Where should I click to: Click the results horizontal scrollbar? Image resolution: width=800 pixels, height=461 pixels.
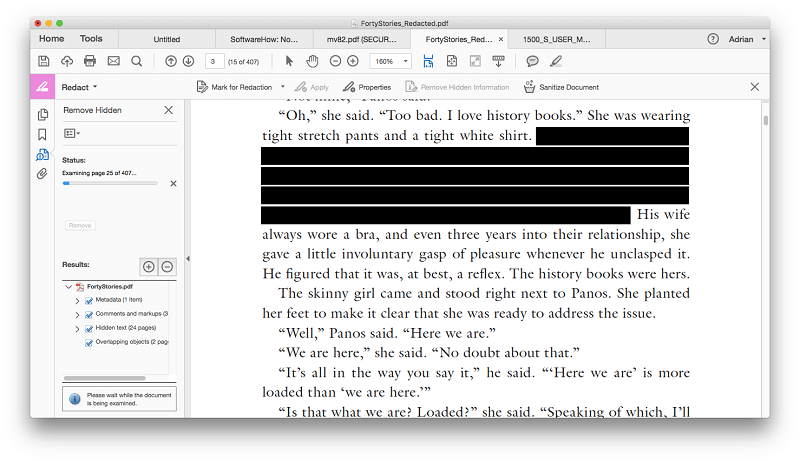click(105, 378)
